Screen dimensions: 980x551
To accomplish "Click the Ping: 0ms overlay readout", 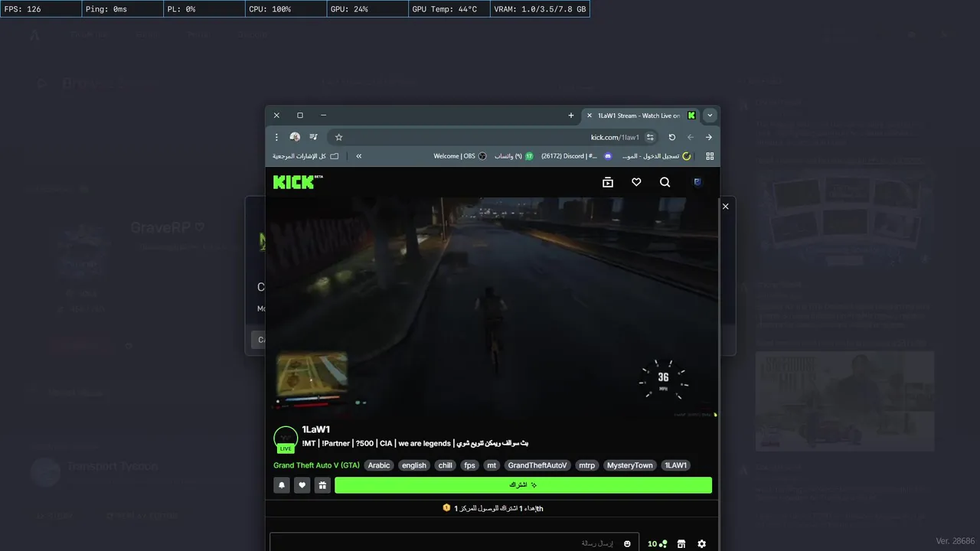I will click(x=122, y=9).
